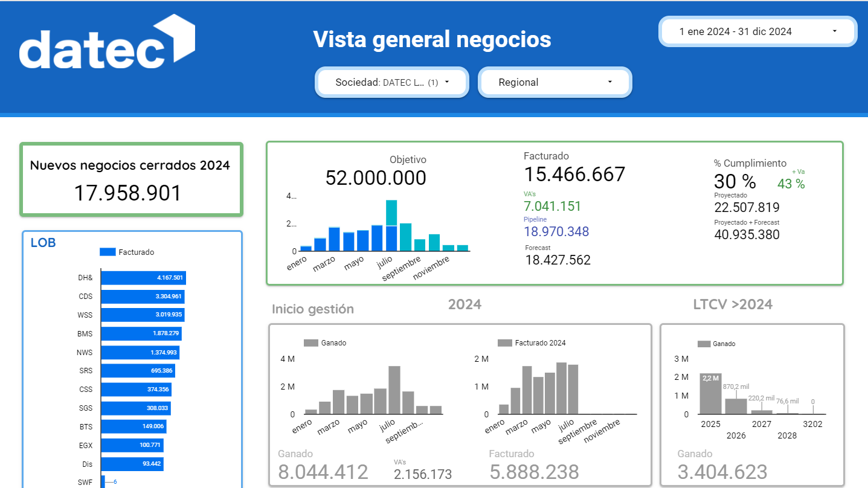
Task: Click the Proyectado + Forecast value 40.935.380
Action: point(747,235)
